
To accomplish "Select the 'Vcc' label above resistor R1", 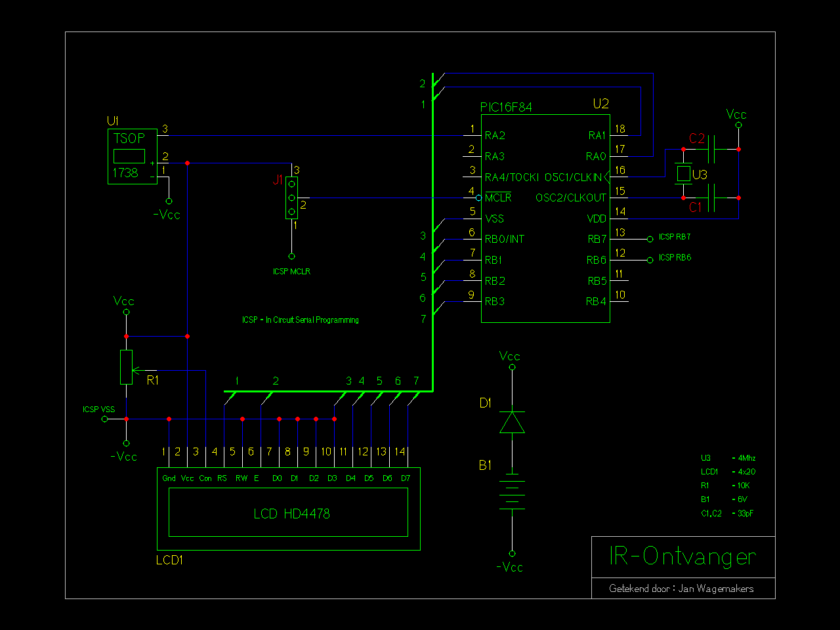I will 124,302.
